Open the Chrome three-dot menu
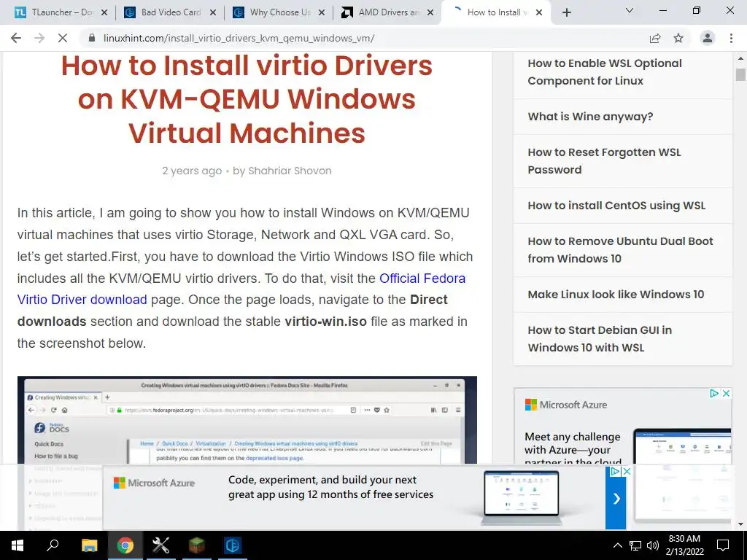The height and width of the screenshot is (560, 747). [731, 38]
